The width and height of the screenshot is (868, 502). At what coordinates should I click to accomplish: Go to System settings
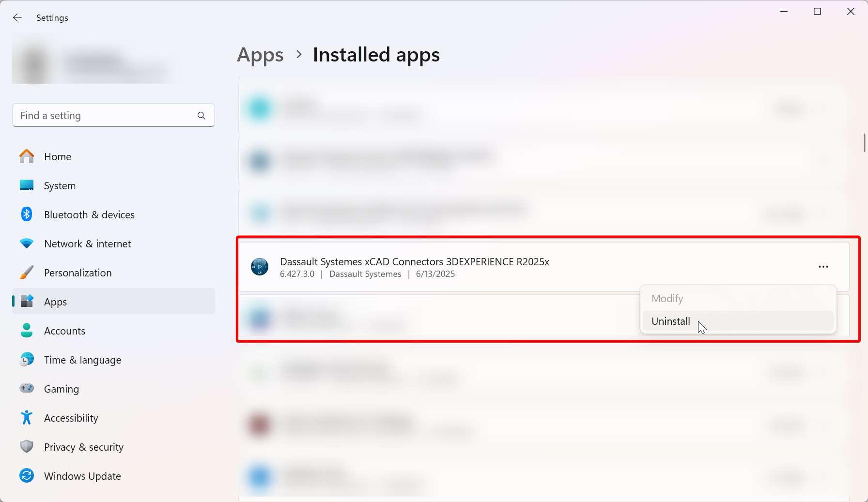[x=113, y=185]
